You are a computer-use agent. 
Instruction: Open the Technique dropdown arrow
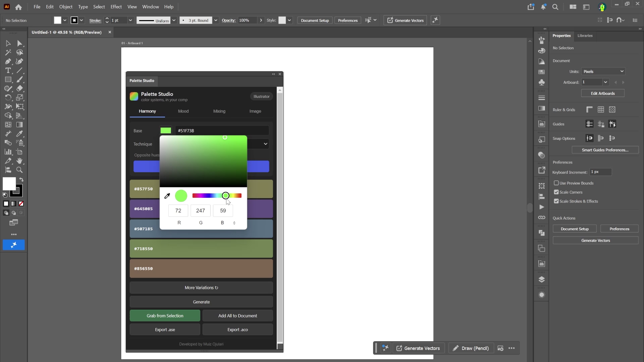point(265,144)
